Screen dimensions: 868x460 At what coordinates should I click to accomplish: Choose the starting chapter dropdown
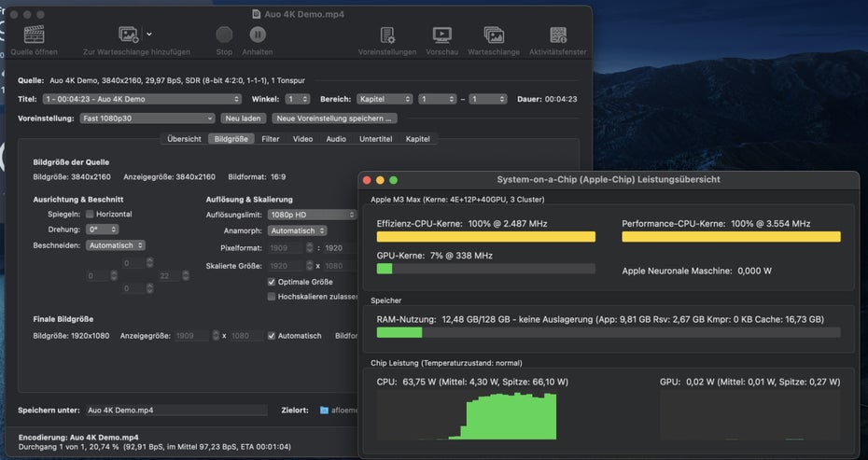438,99
